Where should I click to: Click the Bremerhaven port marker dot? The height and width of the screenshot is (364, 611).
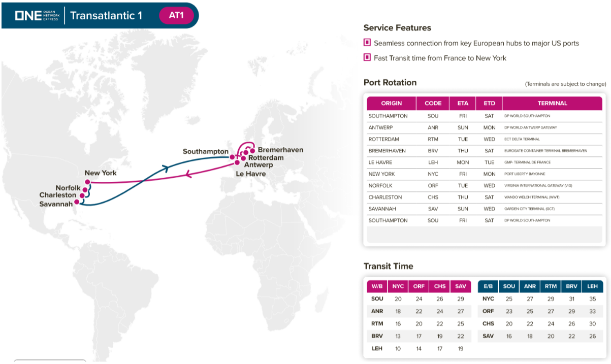coord(252,150)
